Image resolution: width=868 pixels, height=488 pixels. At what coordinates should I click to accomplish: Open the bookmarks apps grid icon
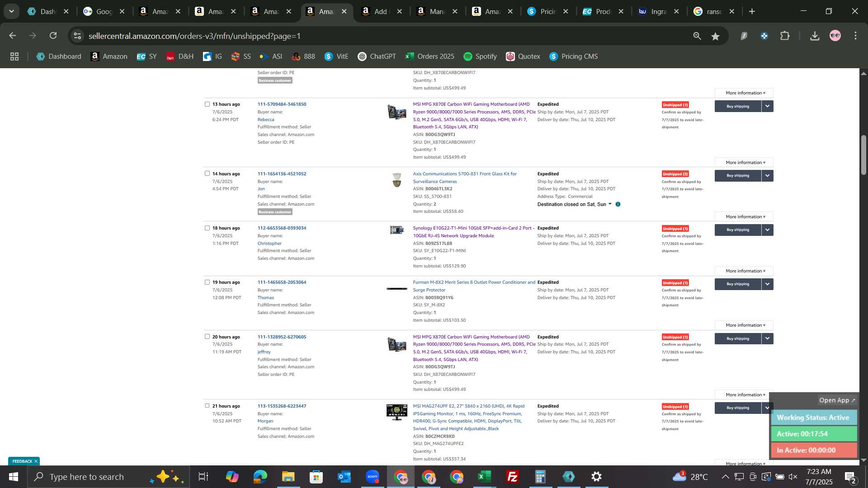click(x=14, y=56)
